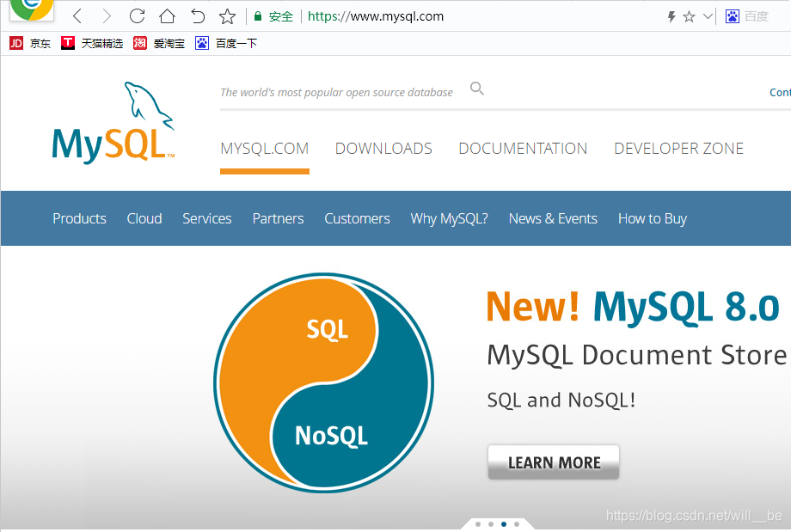Click the lightning speed-mode icon
This screenshot has width=791, height=532.
(x=671, y=16)
